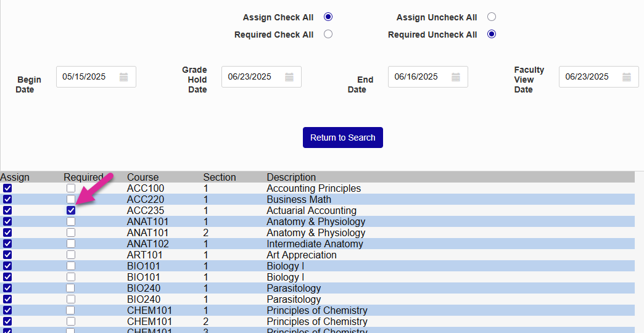This screenshot has height=333, width=644.
Task: Open the Faculty View Date calendar icon
Action: tap(627, 77)
